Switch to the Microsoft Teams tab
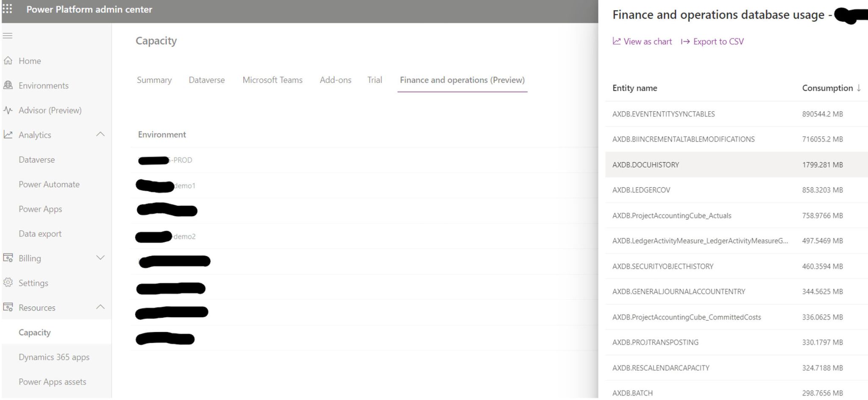 (272, 80)
